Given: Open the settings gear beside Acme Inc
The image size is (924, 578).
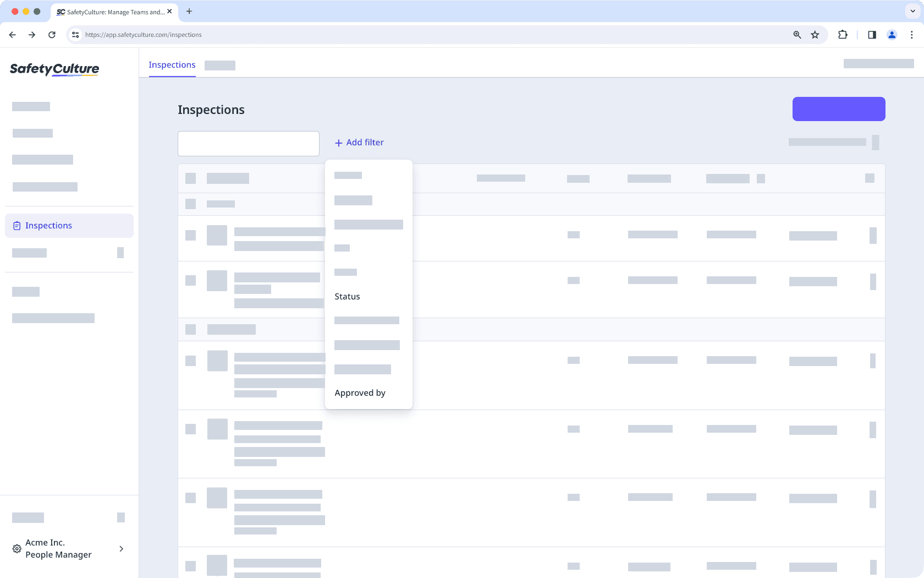Looking at the screenshot, I should (16, 548).
